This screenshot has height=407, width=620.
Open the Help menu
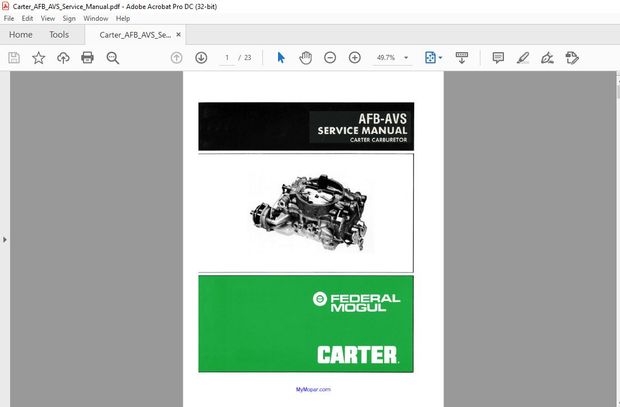[123, 19]
